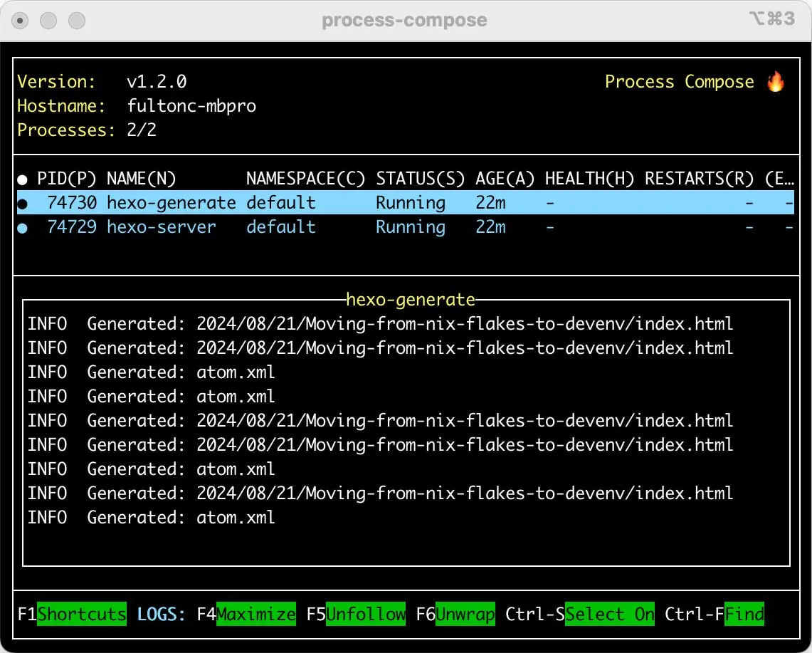Click the white dot in the table header
The height and width of the screenshot is (653, 812).
[22, 180]
